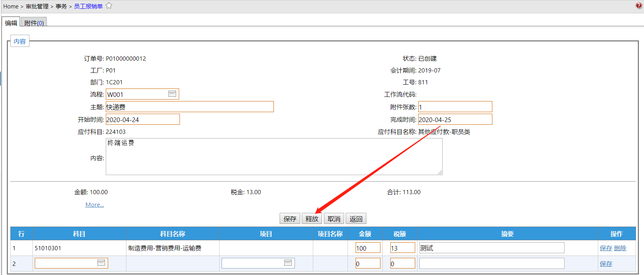The image size is (644, 275).
Task: Open 事务 in the breadcrumb
Action: pos(61,6)
